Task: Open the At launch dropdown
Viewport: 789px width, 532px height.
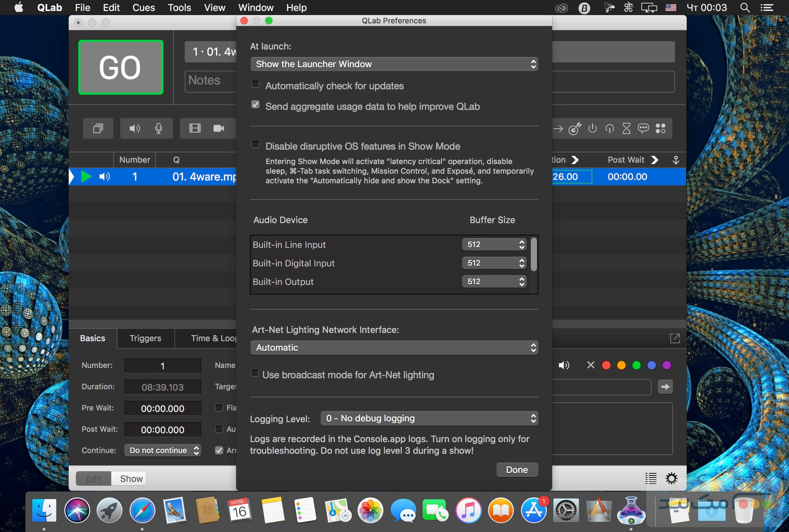Action: [x=393, y=64]
